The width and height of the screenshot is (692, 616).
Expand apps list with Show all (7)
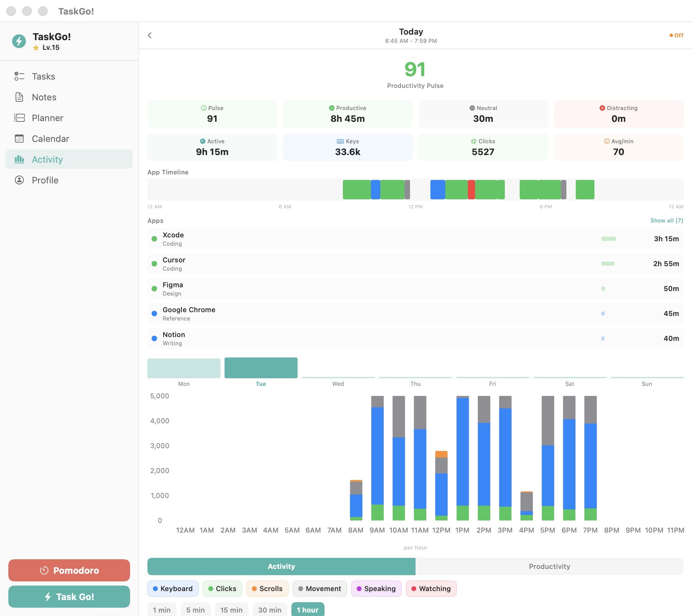click(x=666, y=220)
